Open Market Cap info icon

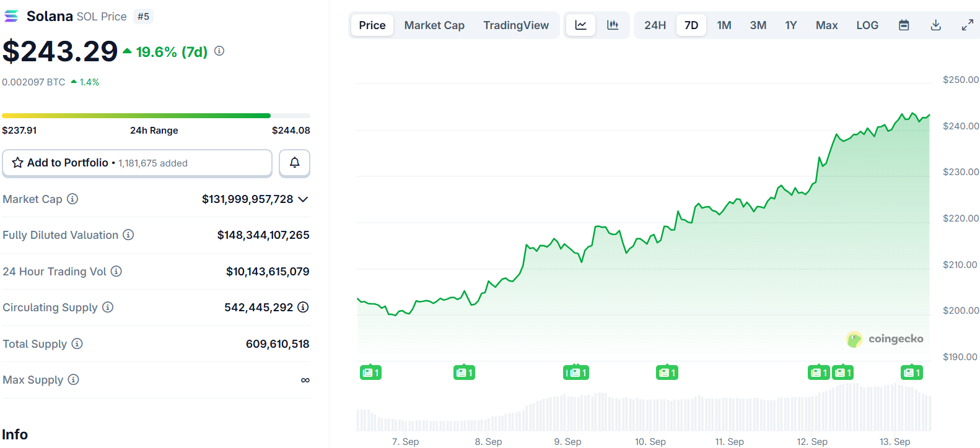[72, 199]
